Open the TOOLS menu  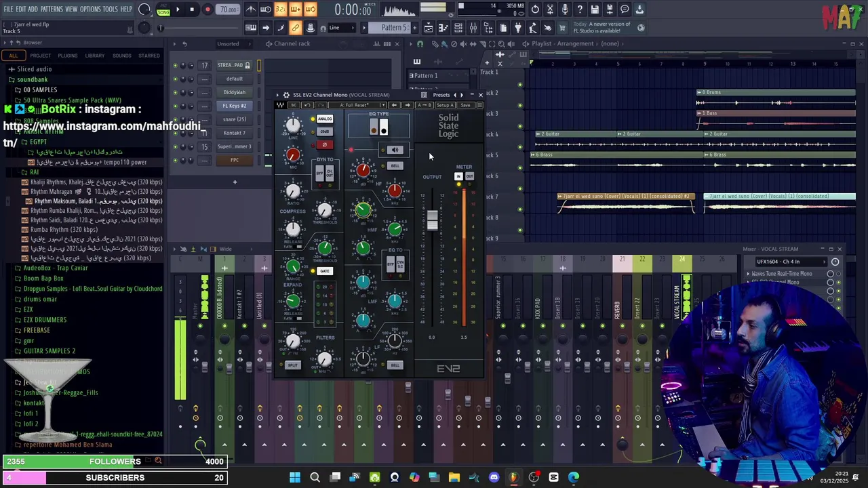click(111, 9)
